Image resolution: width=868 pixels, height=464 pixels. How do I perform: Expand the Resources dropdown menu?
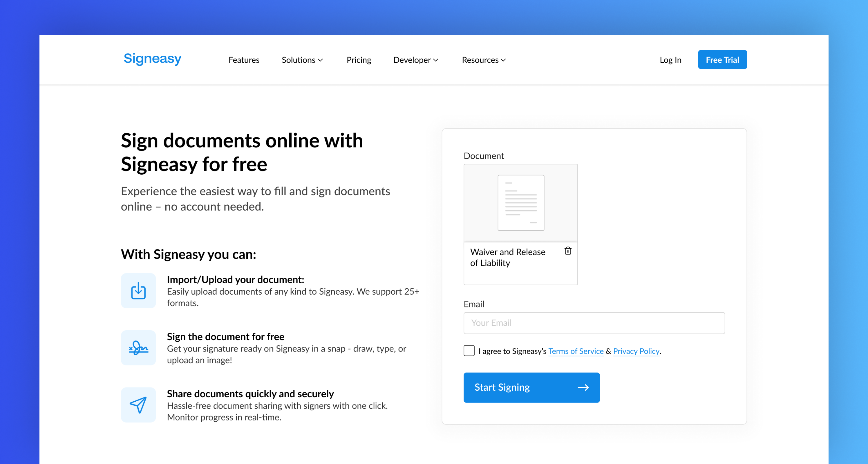click(x=484, y=60)
